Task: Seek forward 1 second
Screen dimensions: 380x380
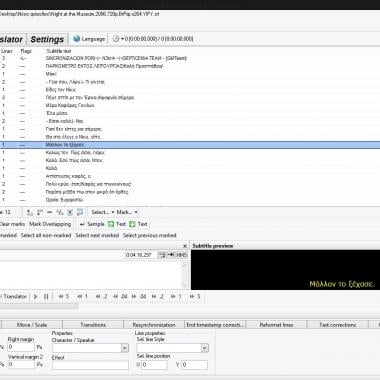Action: (x=176, y=297)
